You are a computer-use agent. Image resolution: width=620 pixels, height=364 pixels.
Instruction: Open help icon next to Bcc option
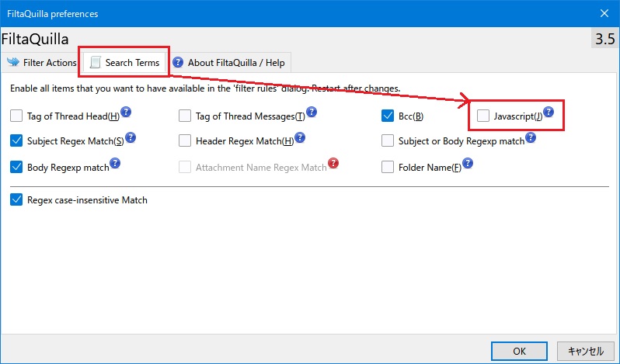tap(430, 113)
